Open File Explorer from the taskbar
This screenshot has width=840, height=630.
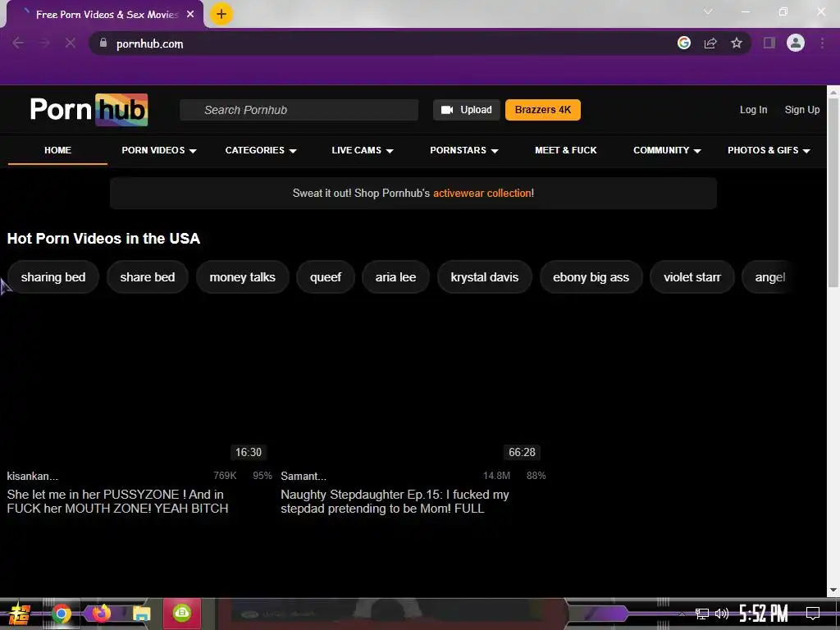[x=142, y=614]
